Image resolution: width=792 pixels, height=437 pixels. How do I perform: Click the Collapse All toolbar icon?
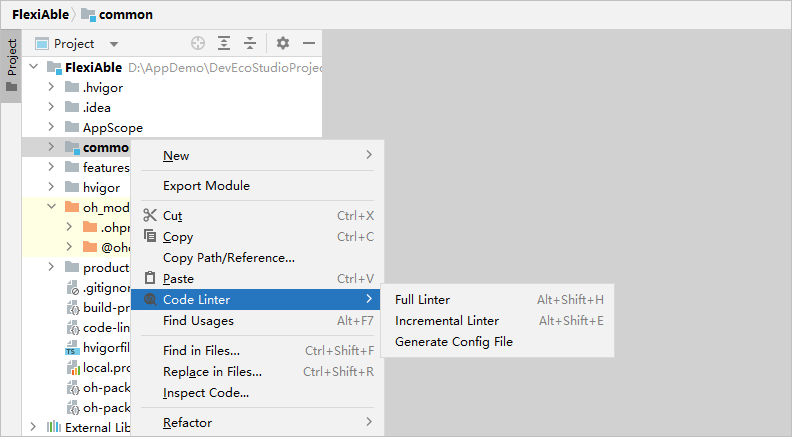click(x=250, y=44)
